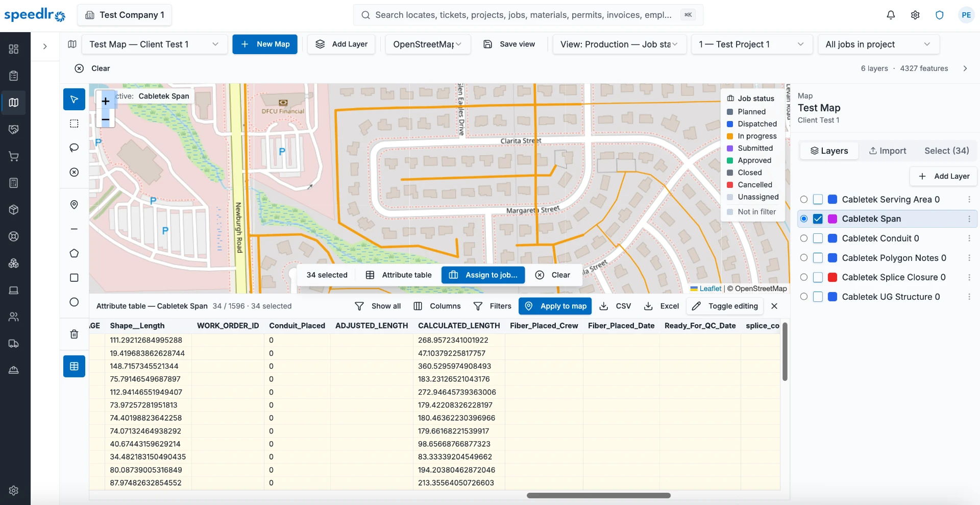Click Add Layer in top toolbar
Screen dimensions: 980x505
(341, 44)
